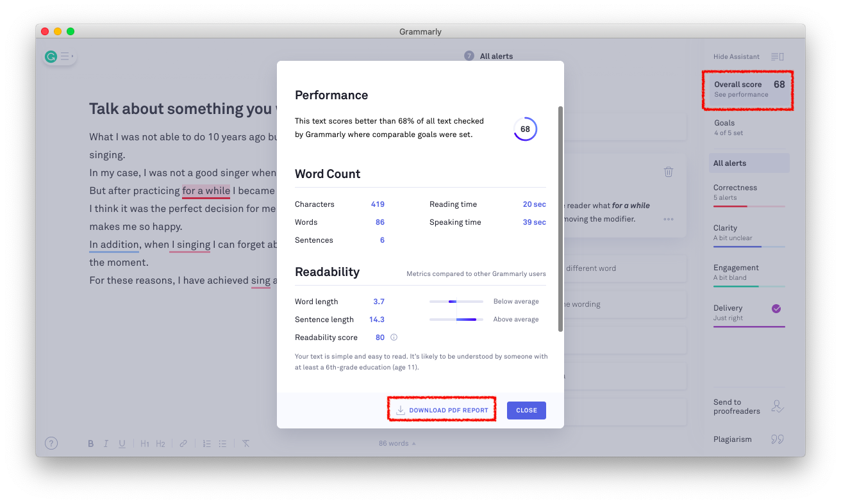Click the Delivery checkmark badge
This screenshot has width=841, height=504.
(x=776, y=309)
